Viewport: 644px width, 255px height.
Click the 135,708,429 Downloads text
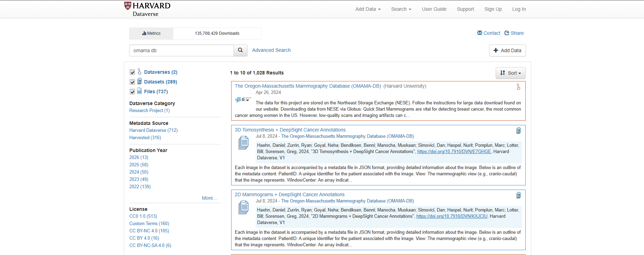point(217,33)
